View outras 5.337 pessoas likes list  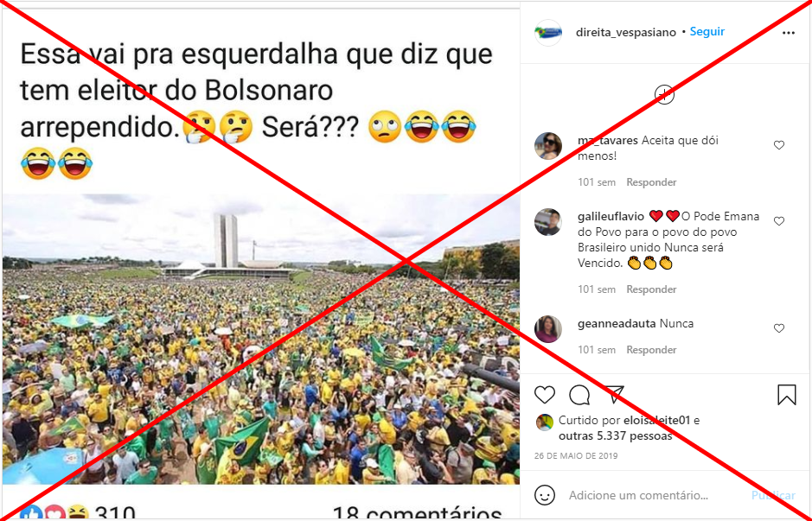(x=615, y=436)
